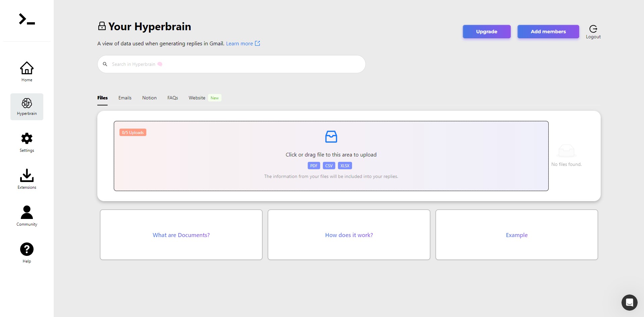Click the No files found text
The height and width of the screenshot is (317, 644).
[x=566, y=164]
